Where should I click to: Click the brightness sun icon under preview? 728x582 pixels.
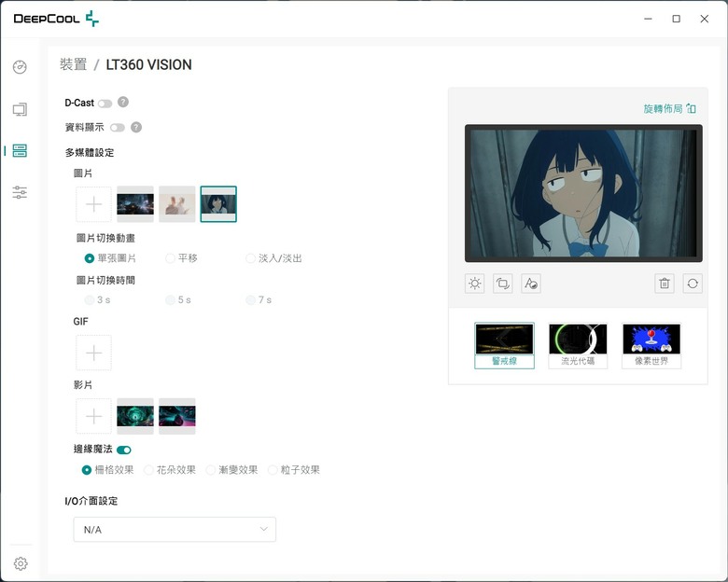474,284
